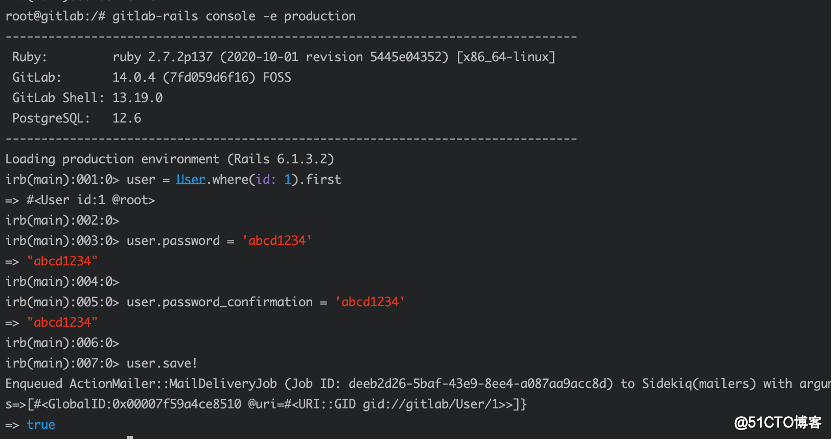This screenshot has height=440, width=832.
Task: Click the #<User id:1 @root> output
Action: (91, 200)
